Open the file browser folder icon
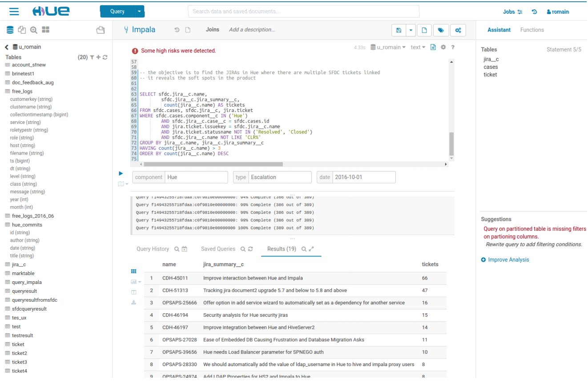 coord(101,30)
